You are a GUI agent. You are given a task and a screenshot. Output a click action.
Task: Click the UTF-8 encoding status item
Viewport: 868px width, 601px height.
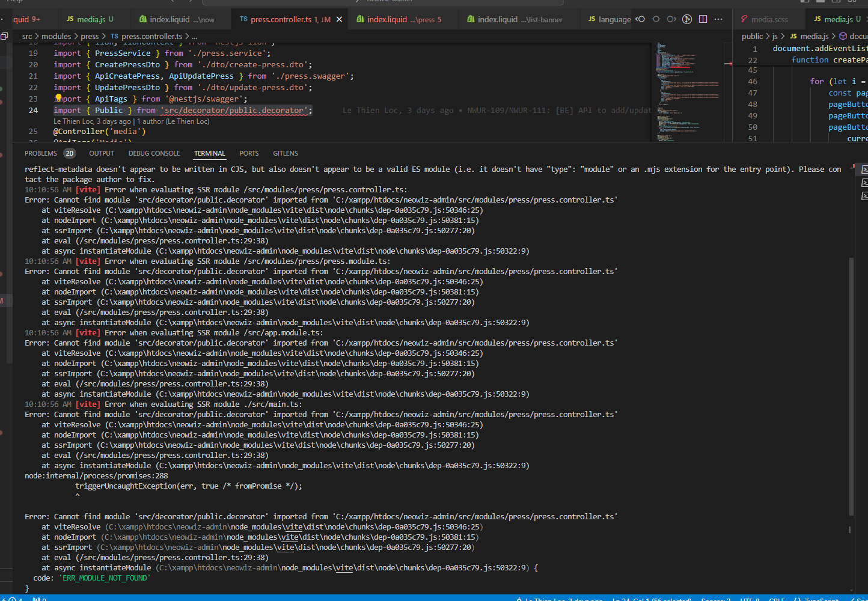click(x=750, y=599)
